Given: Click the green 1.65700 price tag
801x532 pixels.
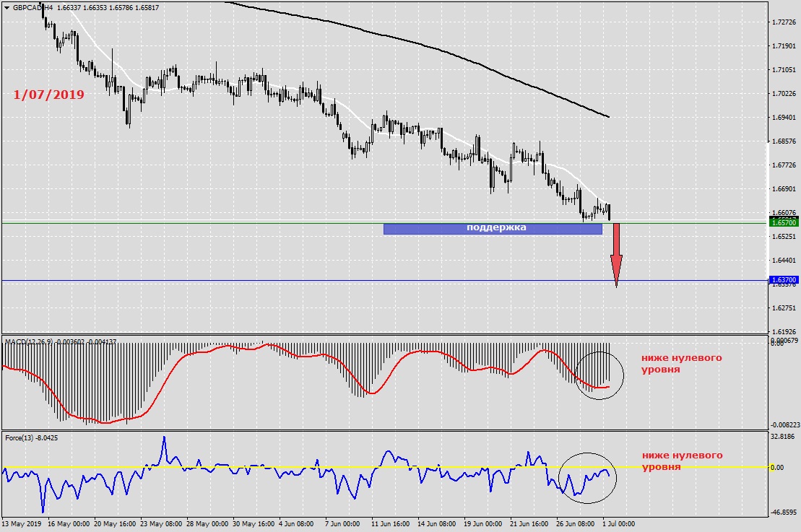Looking at the screenshot, I should pyautogui.click(x=783, y=223).
